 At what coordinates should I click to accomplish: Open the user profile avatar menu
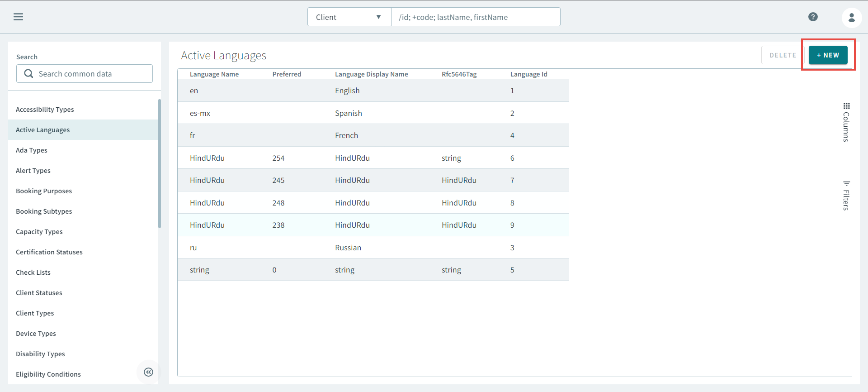click(851, 17)
